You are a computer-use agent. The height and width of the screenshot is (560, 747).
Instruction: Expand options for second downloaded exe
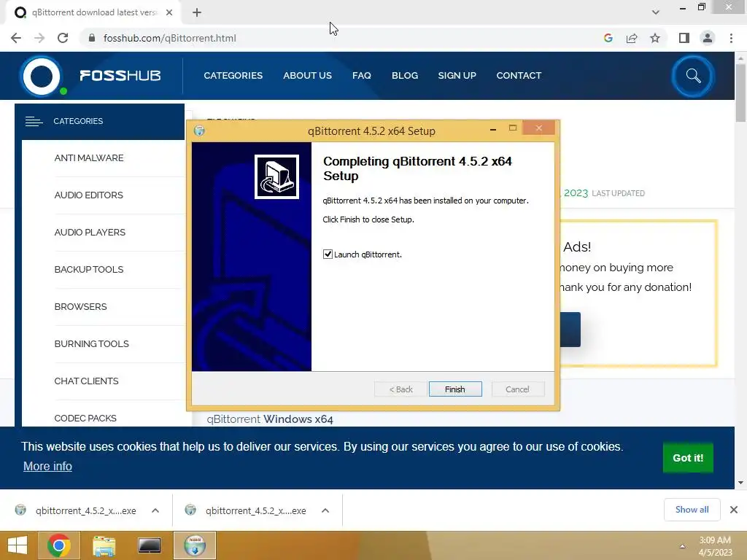click(325, 510)
